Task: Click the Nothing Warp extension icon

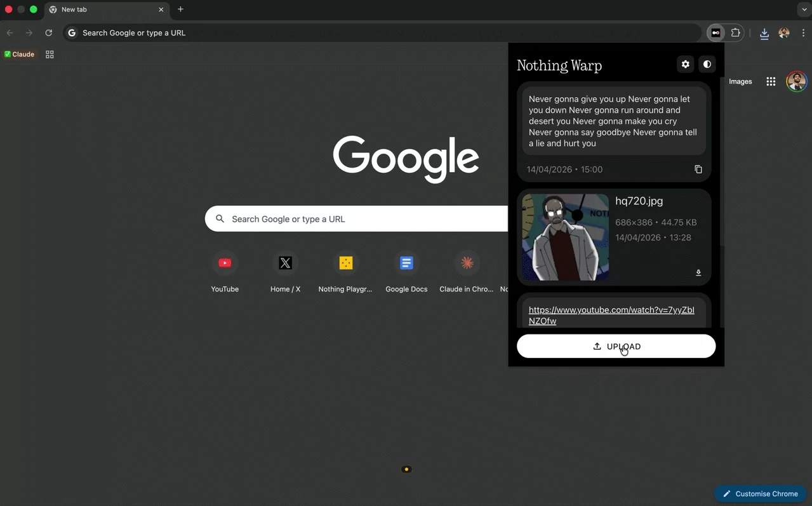Action: point(715,33)
